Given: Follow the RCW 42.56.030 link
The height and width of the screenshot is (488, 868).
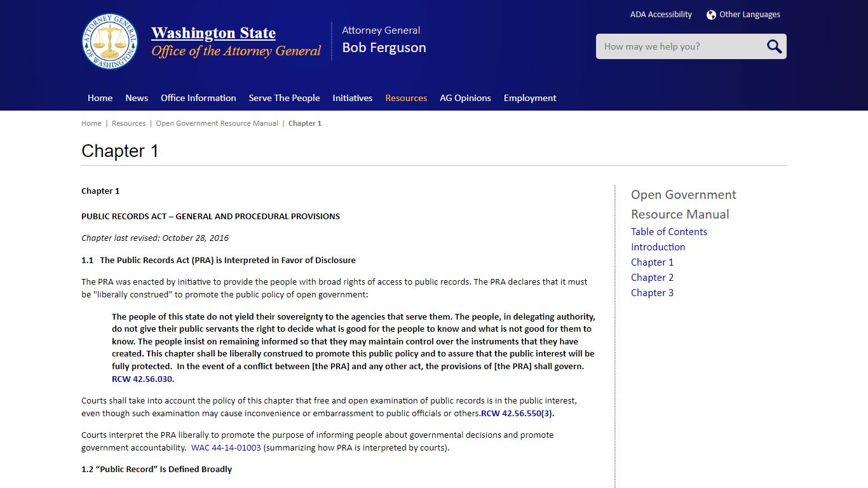Looking at the screenshot, I should (142, 379).
